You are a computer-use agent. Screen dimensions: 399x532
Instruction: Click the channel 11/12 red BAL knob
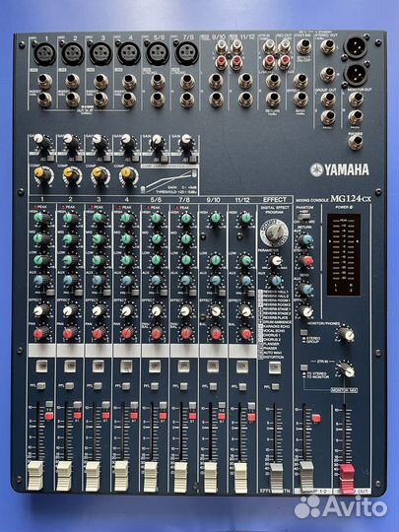pyautogui.click(x=246, y=334)
